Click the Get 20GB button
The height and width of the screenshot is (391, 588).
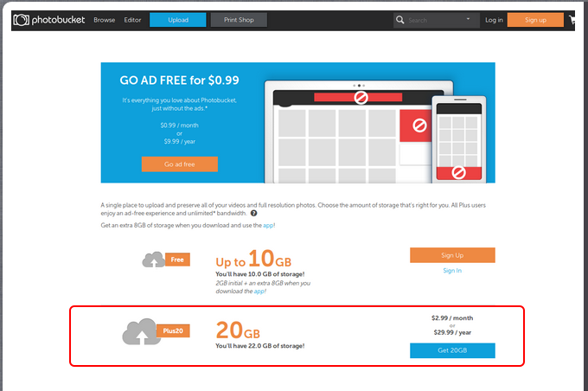tap(452, 350)
